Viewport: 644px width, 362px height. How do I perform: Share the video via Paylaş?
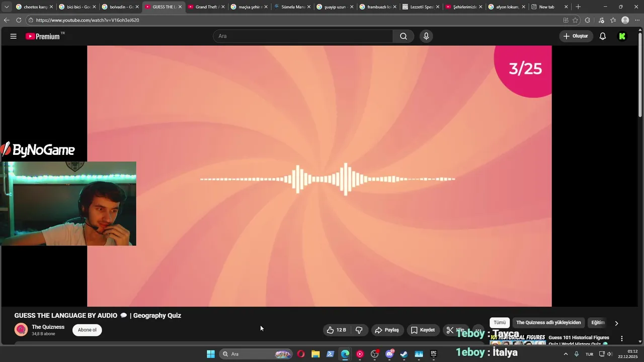(x=387, y=330)
